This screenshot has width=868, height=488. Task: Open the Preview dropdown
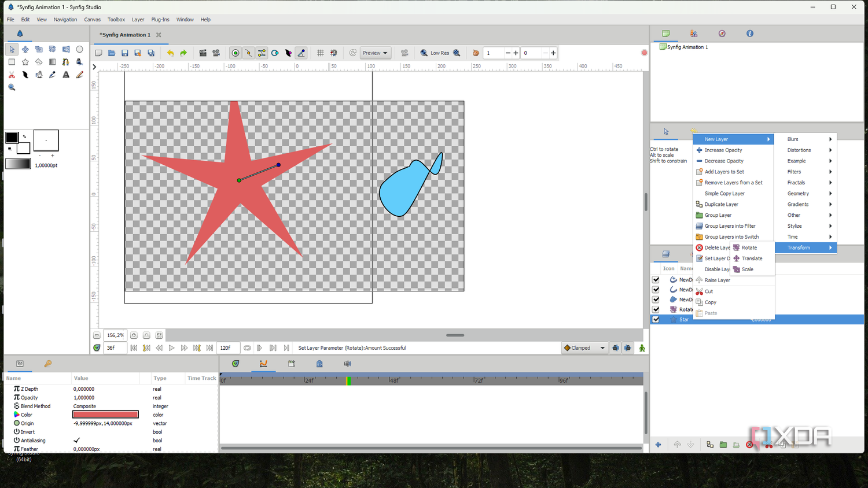click(375, 53)
